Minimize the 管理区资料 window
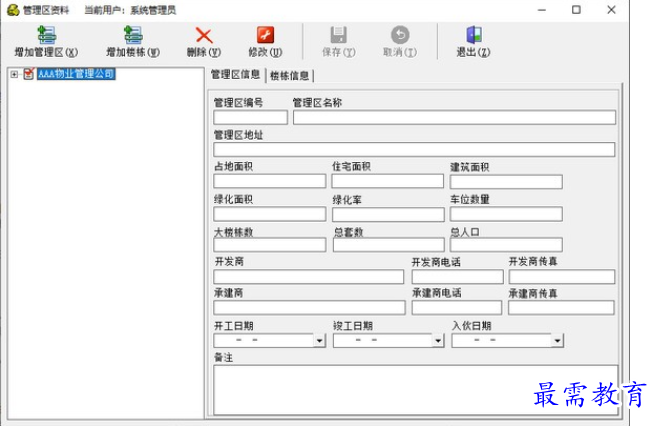This screenshot has height=426, width=655. [542, 10]
